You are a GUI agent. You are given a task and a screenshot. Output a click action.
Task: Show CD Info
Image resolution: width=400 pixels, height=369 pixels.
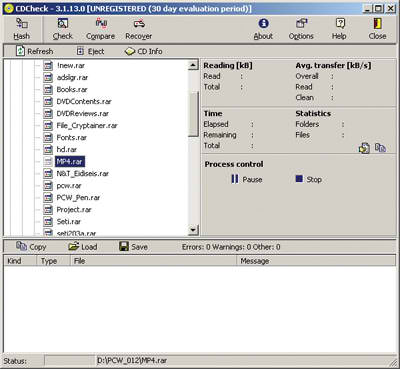point(143,51)
